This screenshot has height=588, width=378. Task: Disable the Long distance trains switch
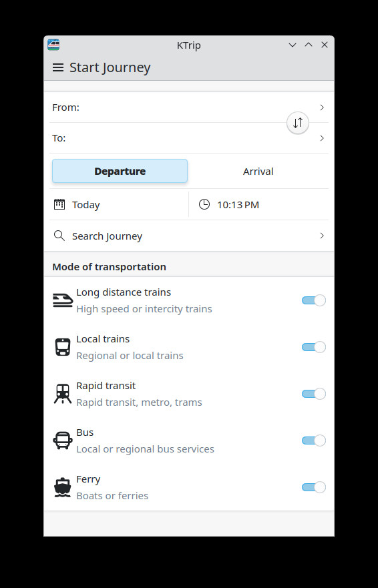click(313, 300)
